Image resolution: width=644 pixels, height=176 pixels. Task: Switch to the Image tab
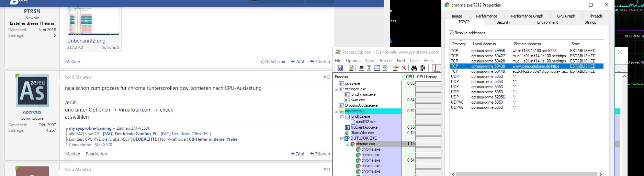456,16
